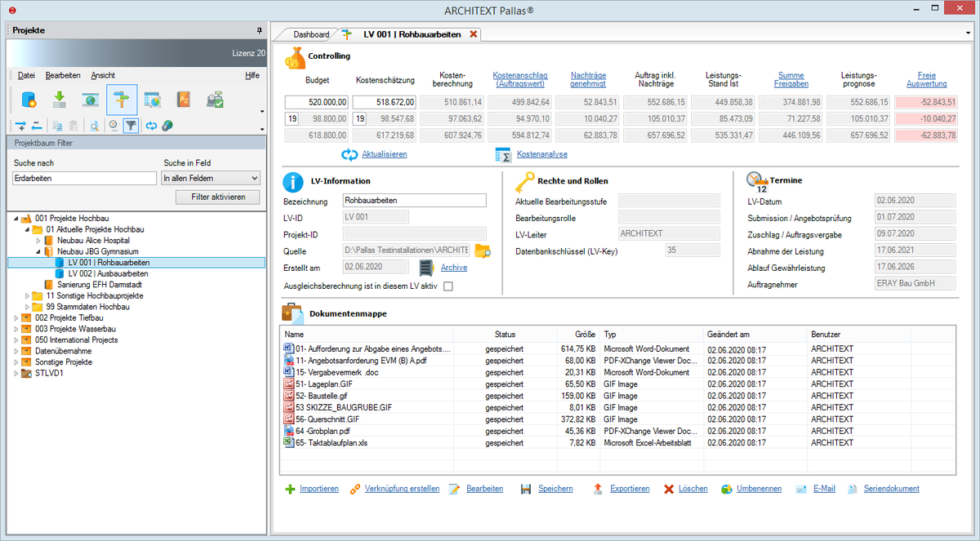This screenshot has width=980, height=541.
Task: Open the database icon in the main toolbar
Action: (29, 100)
